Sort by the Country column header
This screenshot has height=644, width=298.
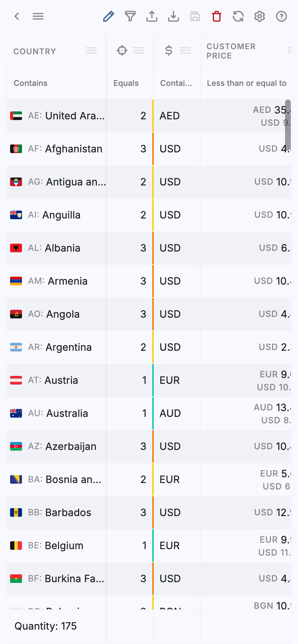pos(35,51)
